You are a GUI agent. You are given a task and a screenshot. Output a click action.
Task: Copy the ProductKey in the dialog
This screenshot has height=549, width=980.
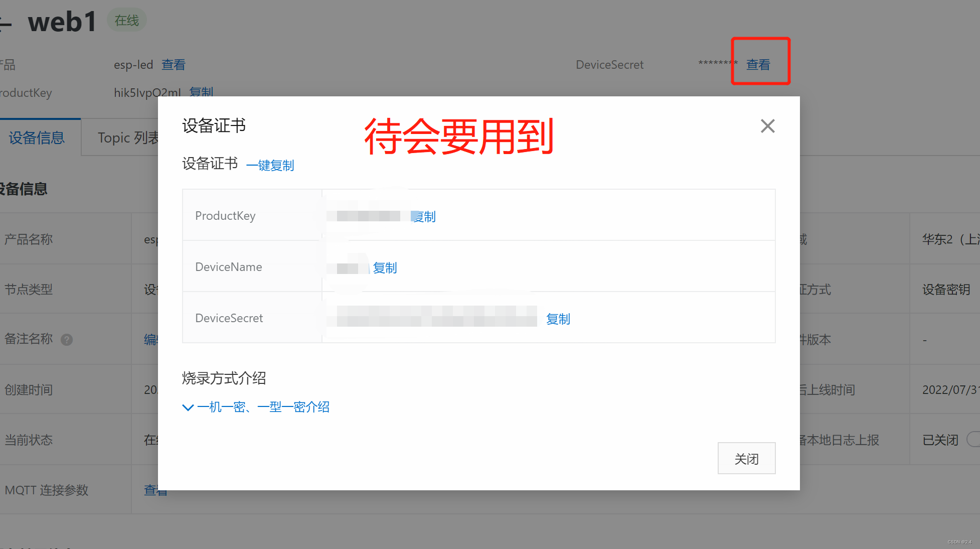coord(425,217)
